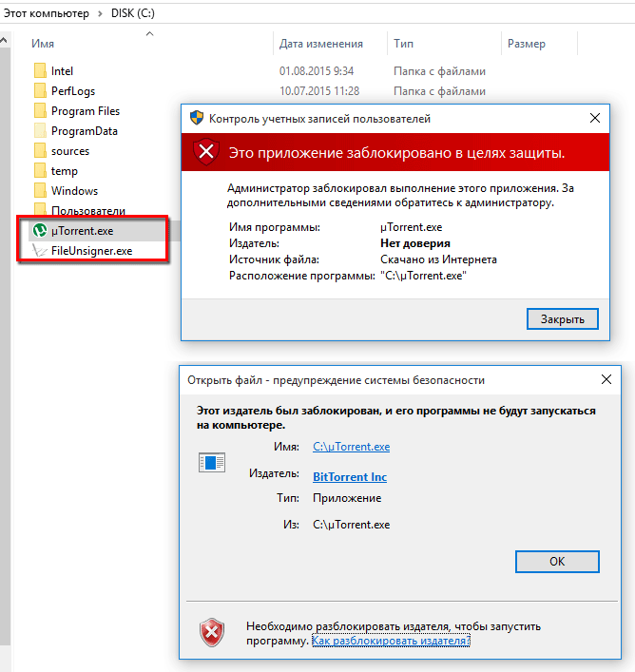Select the ProgramData folder icon

click(x=40, y=131)
